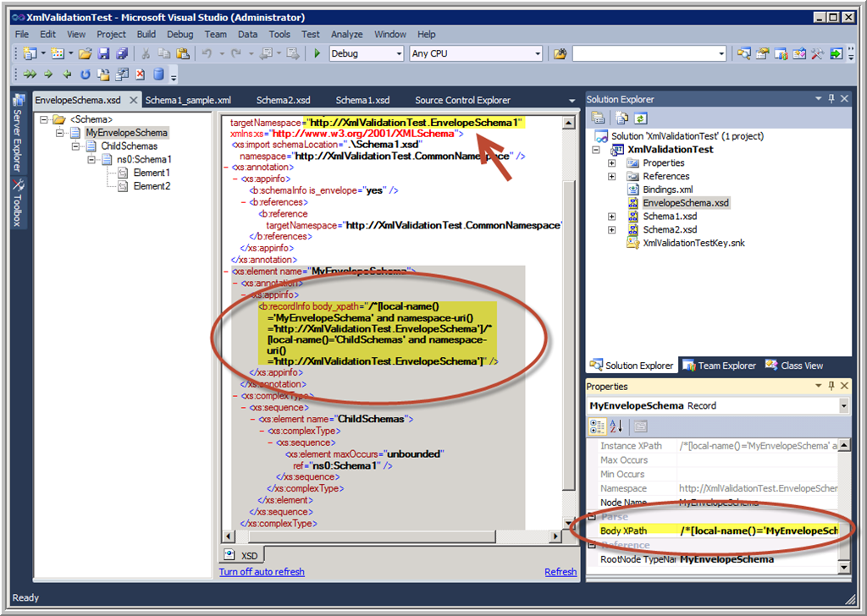Image resolution: width=867 pixels, height=616 pixels.
Task: Click the Refresh link below XSD view
Action: point(560,572)
